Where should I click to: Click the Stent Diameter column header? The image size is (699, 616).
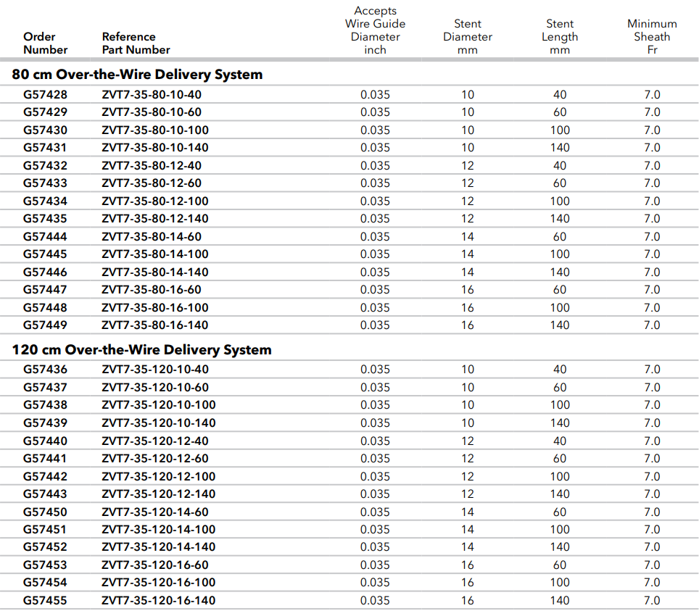pos(468,37)
